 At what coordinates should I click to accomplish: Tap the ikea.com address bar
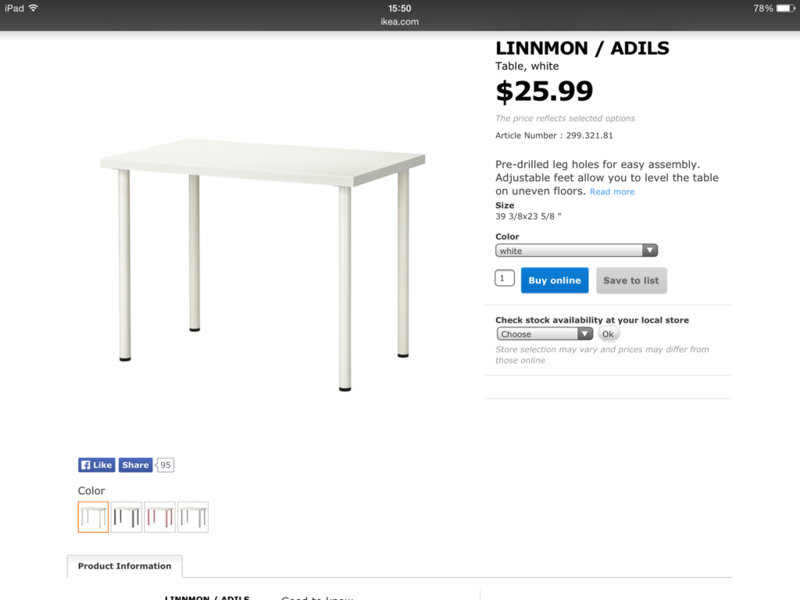400,21
